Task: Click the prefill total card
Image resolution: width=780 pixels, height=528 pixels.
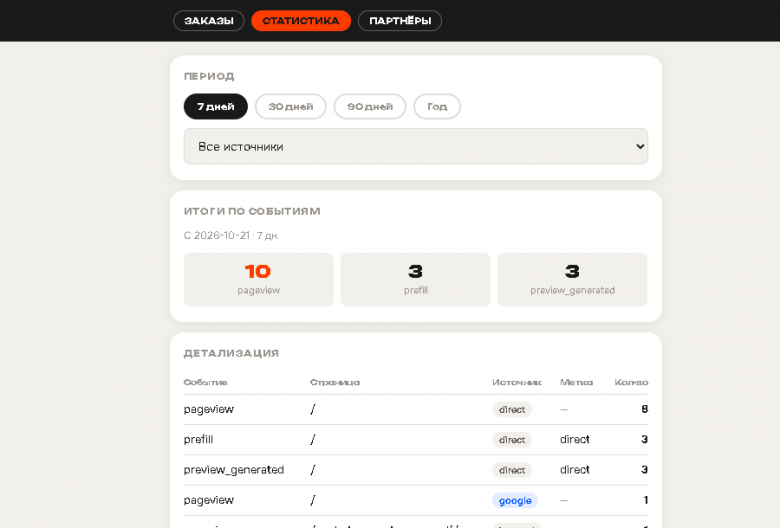Action: pos(415,279)
